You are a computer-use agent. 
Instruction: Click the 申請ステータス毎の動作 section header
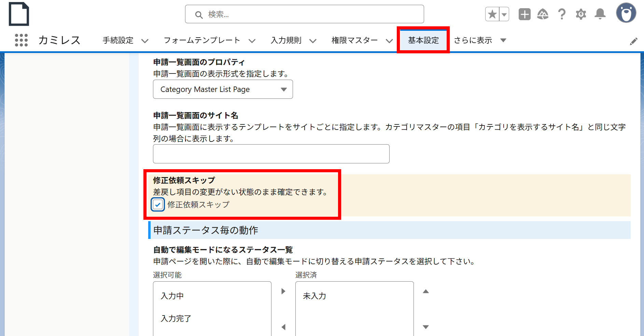pyautogui.click(x=389, y=230)
